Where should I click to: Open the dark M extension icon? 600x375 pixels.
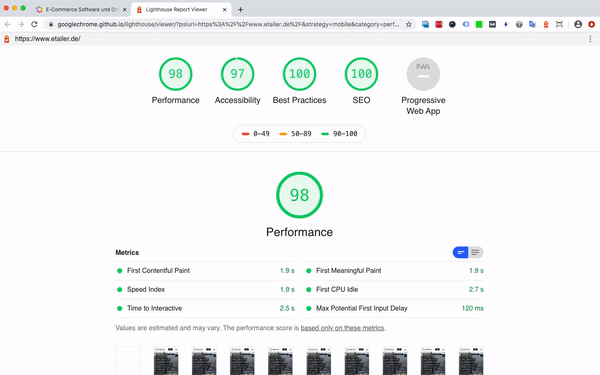[x=492, y=24]
